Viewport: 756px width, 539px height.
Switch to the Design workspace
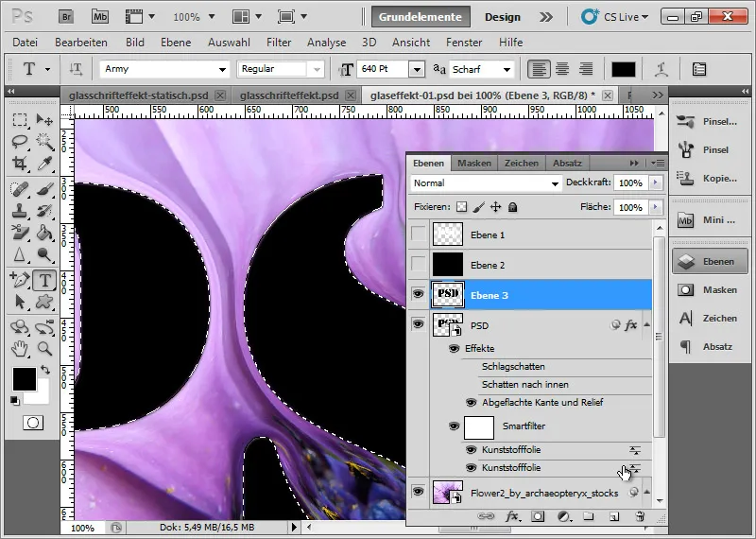point(503,17)
